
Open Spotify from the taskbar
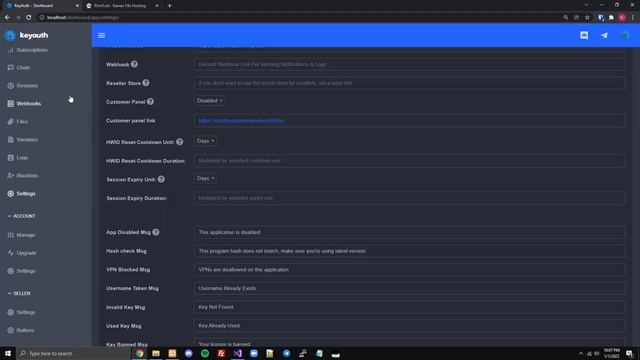(205, 353)
